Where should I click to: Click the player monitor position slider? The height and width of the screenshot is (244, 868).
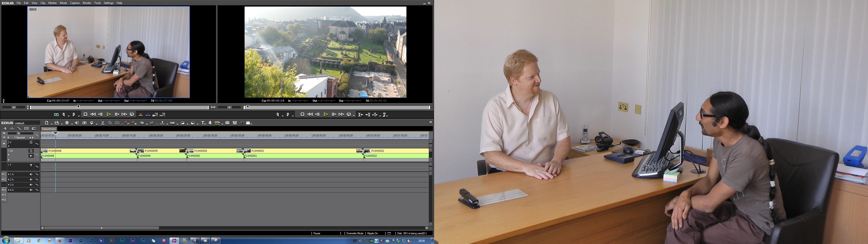pos(78,107)
